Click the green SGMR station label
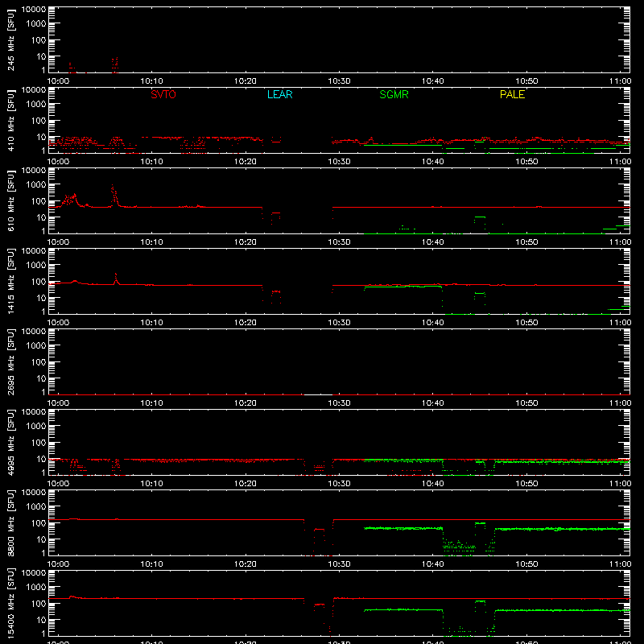The image size is (644, 644). tap(394, 94)
